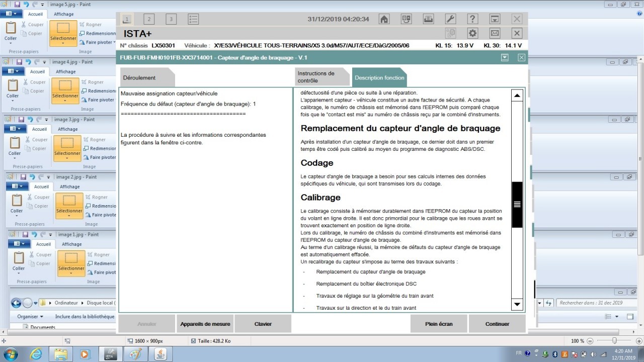Open Affichage tab in image 5.jpg Paint
Viewport: 644px width, 362px height.
(63, 14)
